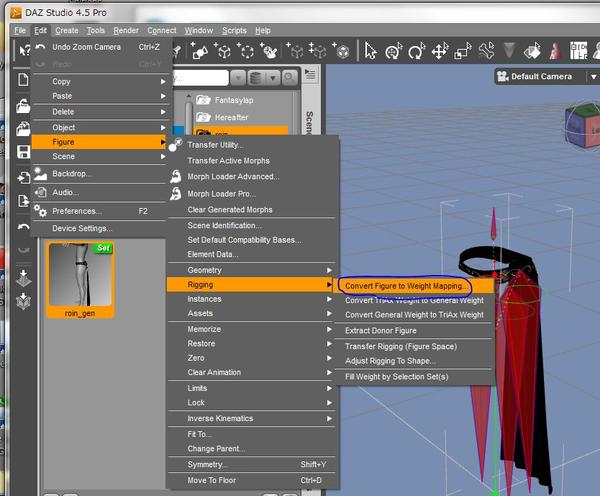This screenshot has width=600, height=496.
Task: Open the Connect menu
Action: point(162,31)
